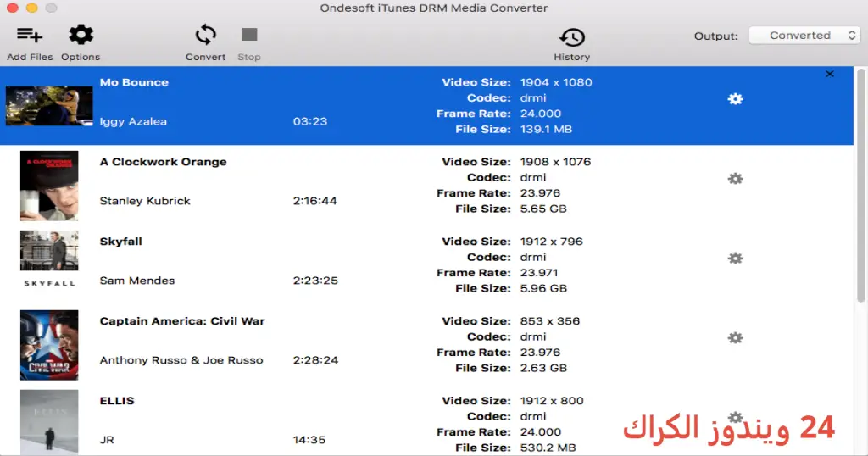Image resolution: width=868 pixels, height=456 pixels.
Task: Click the artist name JR
Action: tap(107, 440)
